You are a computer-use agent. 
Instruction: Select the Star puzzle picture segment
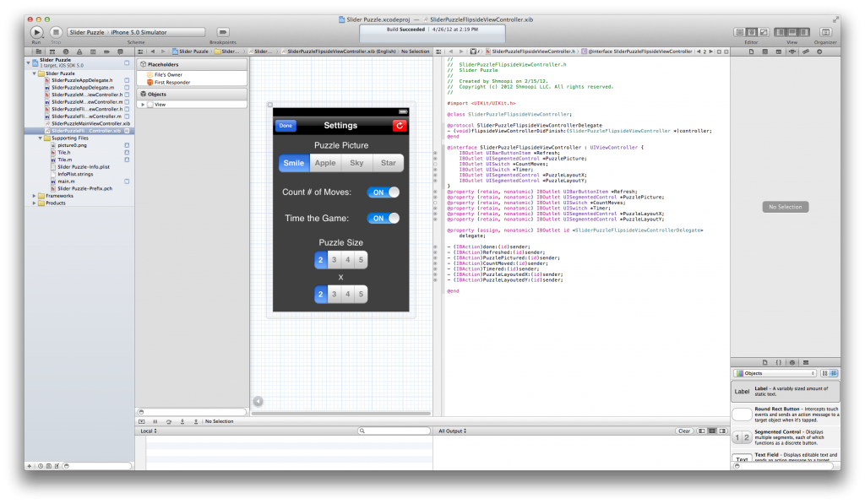point(389,163)
